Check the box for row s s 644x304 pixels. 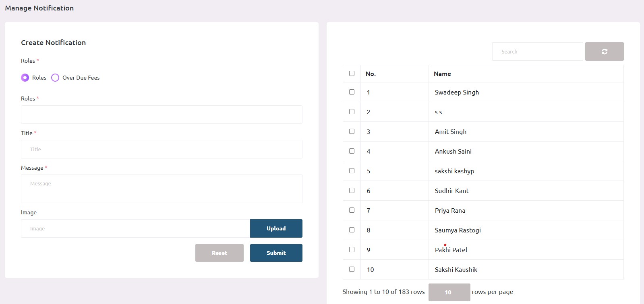point(352,112)
